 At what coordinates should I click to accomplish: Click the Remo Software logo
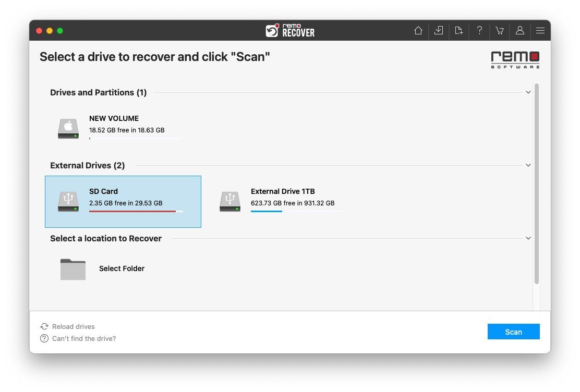tap(515, 59)
